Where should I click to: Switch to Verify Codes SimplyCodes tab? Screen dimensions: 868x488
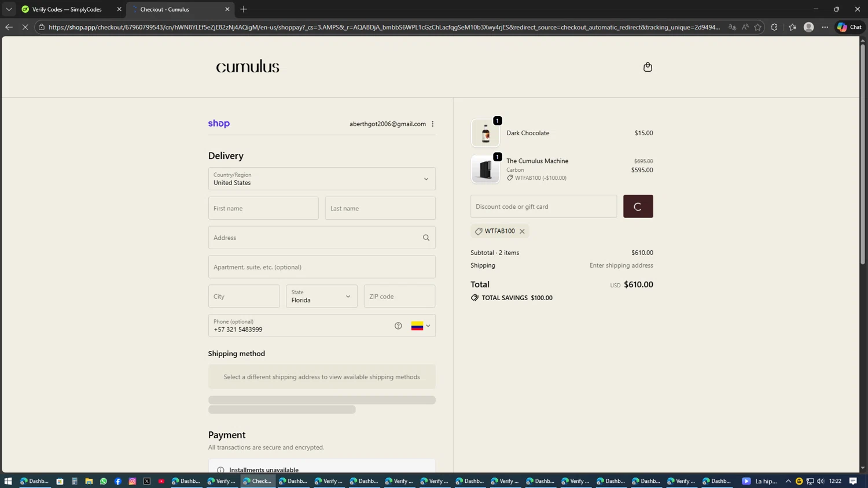(x=67, y=9)
